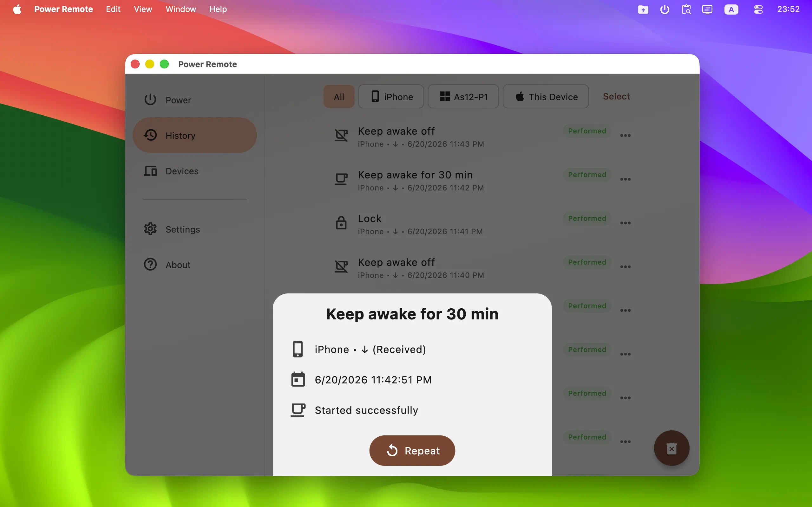The image size is (812, 507).
Task: Click the Lock entry padlock icon
Action: point(341,223)
